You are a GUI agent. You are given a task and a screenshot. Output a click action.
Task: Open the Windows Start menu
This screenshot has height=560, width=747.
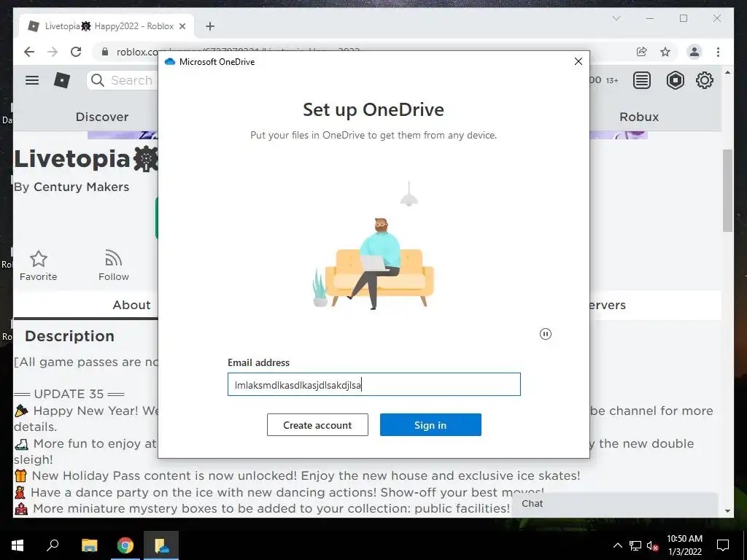coord(18,545)
